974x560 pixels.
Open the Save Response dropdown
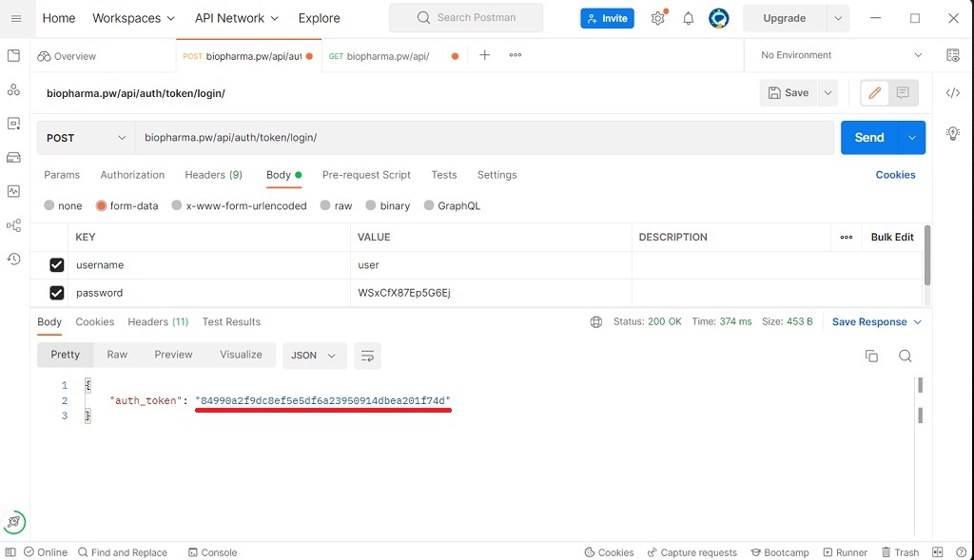click(876, 321)
